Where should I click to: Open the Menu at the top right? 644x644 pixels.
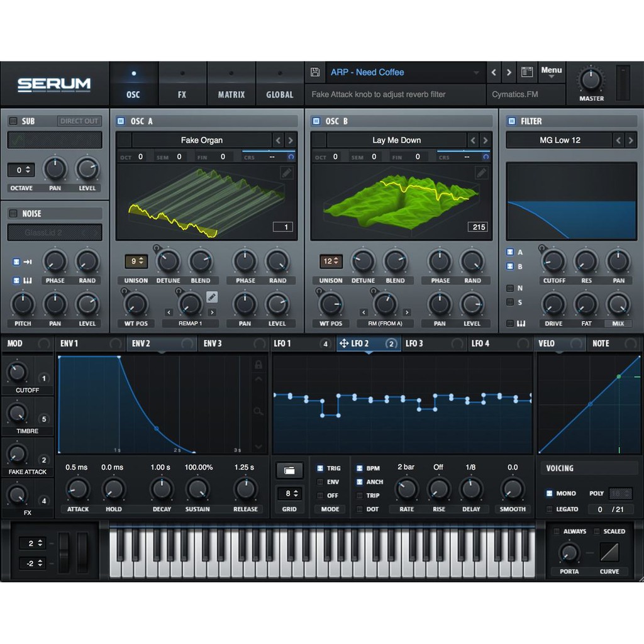click(x=551, y=71)
